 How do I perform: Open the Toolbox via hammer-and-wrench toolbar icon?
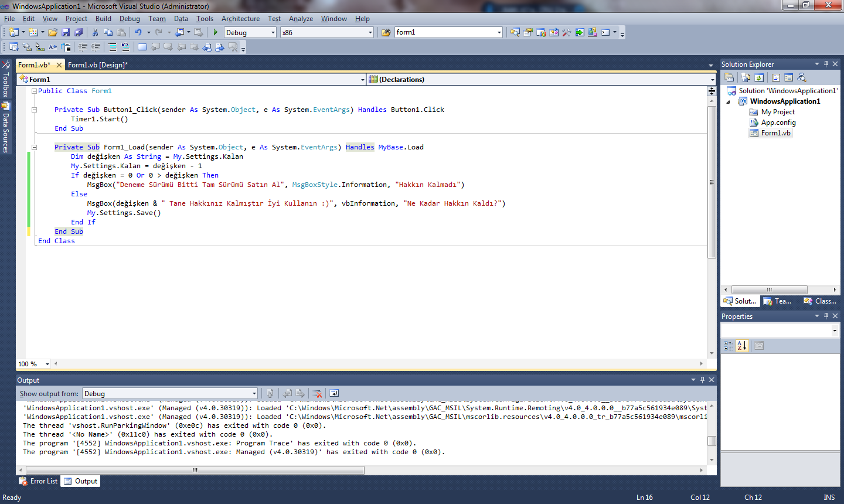[566, 32]
